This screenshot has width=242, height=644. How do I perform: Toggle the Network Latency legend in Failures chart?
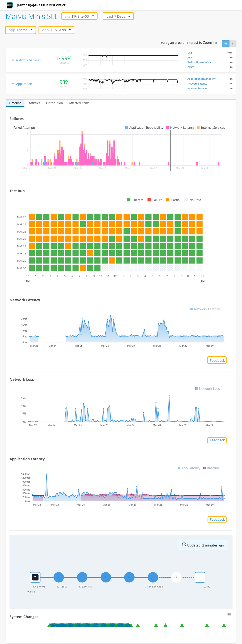(x=180, y=128)
